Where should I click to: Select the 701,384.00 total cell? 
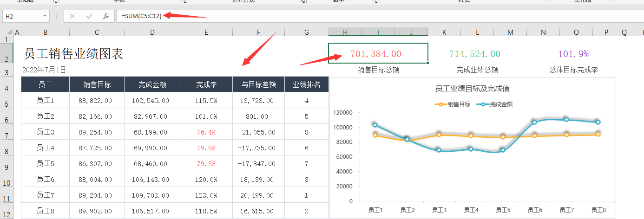coord(378,54)
